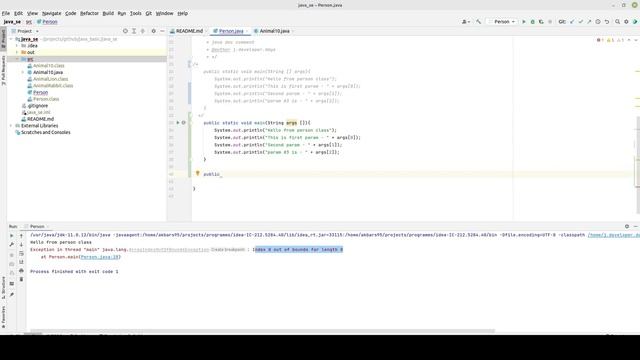Open Search Everywhere magnifier icon
Viewport: 640px width, 360px height.
618,22
